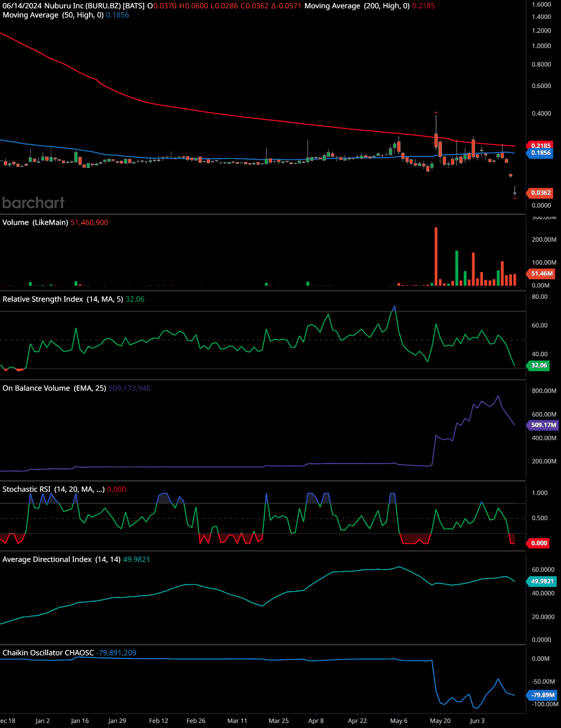This screenshot has height=728, width=561.
Task: Click the 51.46M volume value badge
Action: click(x=541, y=273)
